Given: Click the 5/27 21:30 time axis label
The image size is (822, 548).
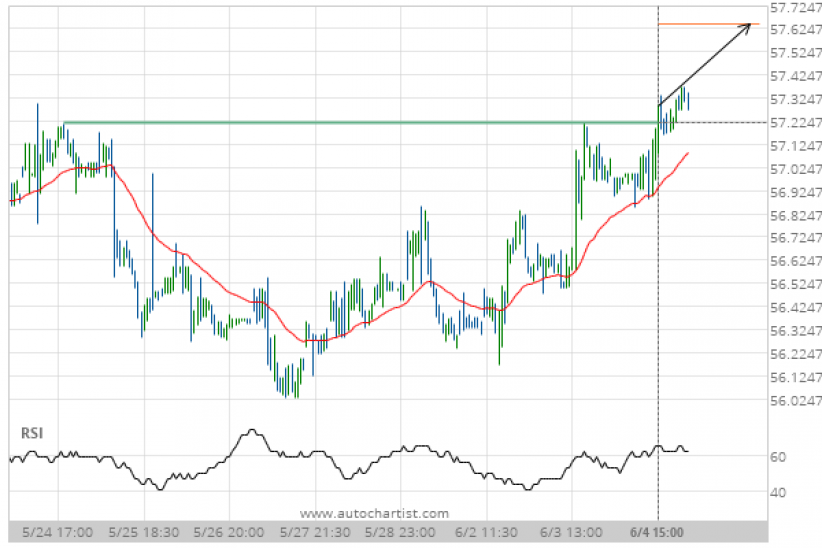Looking at the screenshot, I should [315, 533].
